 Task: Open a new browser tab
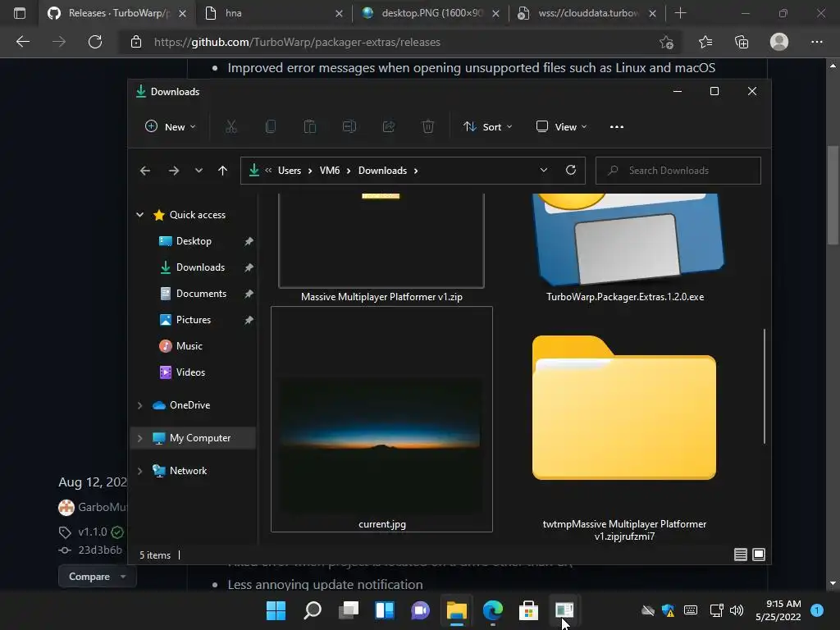[x=680, y=13]
